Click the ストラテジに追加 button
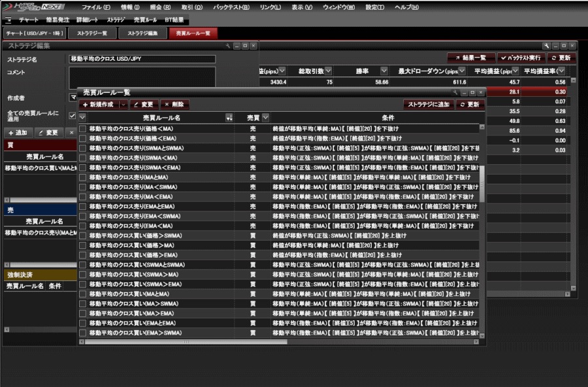 click(428, 105)
